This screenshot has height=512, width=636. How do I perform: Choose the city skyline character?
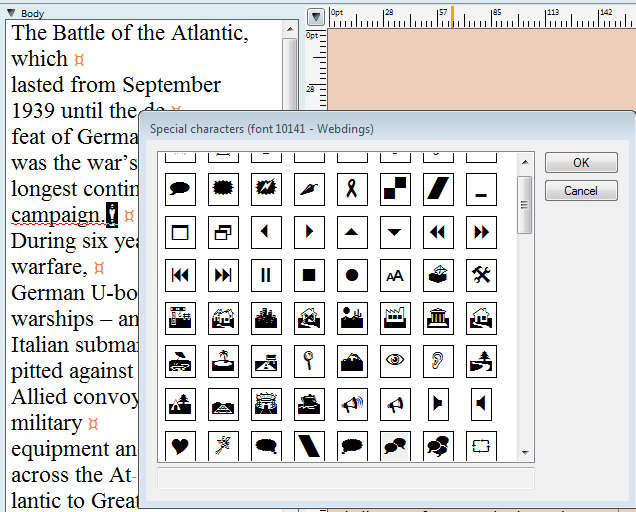pyautogui.click(x=266, y=318)
